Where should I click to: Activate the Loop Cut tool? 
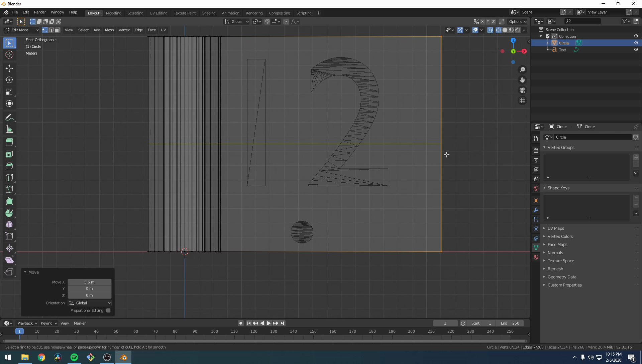coord(9,178)
